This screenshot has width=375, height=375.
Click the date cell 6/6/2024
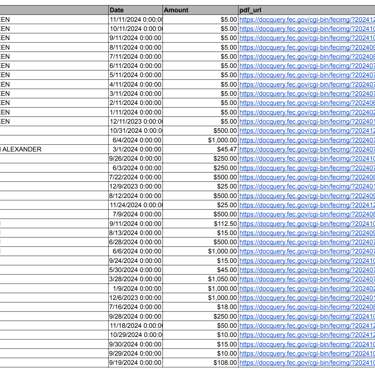pyautogui.click(x=136, y=251)
